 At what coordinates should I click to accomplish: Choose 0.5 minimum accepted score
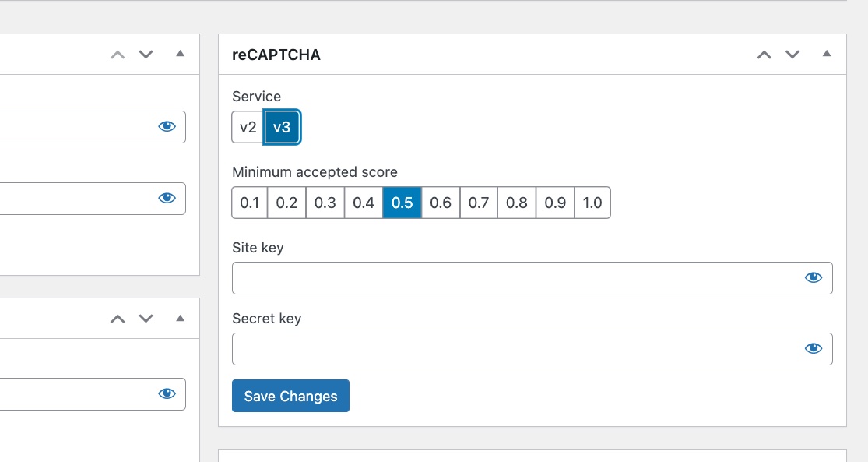pyautogui.click(x=402, y=203)
